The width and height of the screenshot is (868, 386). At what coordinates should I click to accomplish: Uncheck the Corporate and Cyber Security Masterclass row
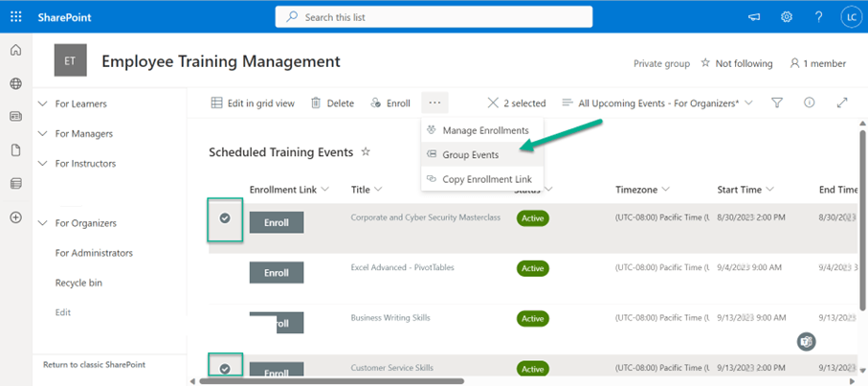[225, 218]
